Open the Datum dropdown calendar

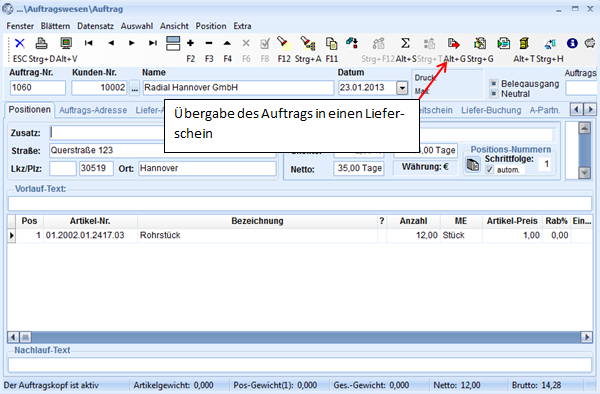pyautogui.click(x=402, y=88)
